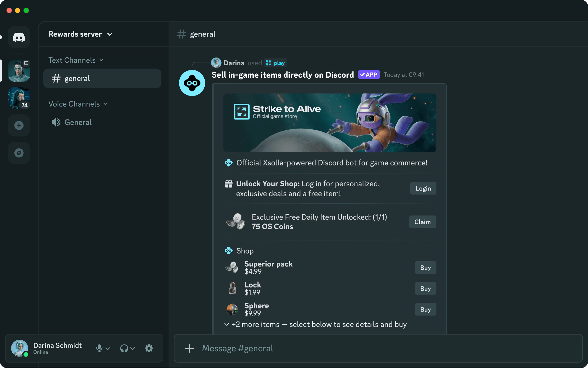Click the Lock item padlock icon
588x368 pixels.
tap(233, 288)
